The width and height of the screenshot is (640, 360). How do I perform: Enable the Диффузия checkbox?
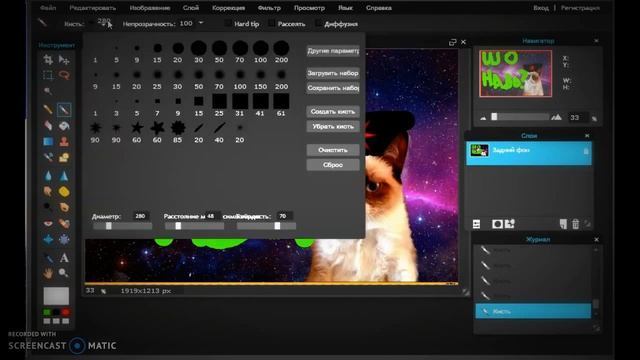[x=318, y=24]
